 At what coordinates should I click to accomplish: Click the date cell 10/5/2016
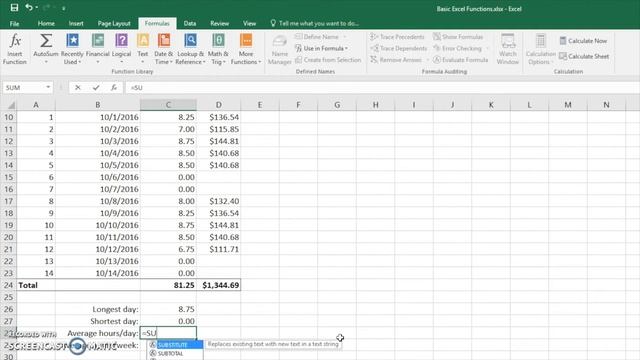click(98, 165)
